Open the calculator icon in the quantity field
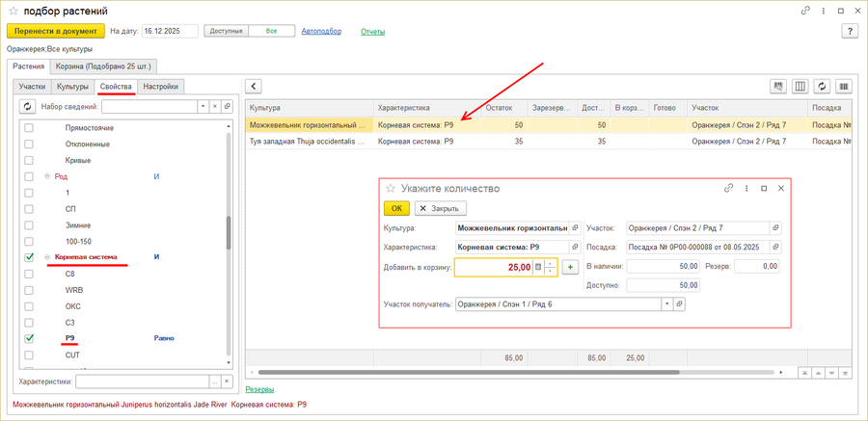This screenshot has width=868, height=421. [x=538, y=267]
